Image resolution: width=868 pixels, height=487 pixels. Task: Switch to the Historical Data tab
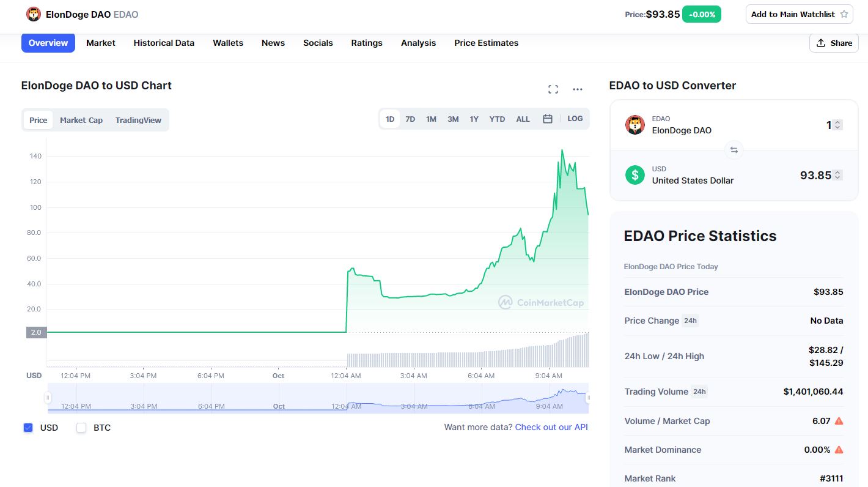tap(164, 43)
